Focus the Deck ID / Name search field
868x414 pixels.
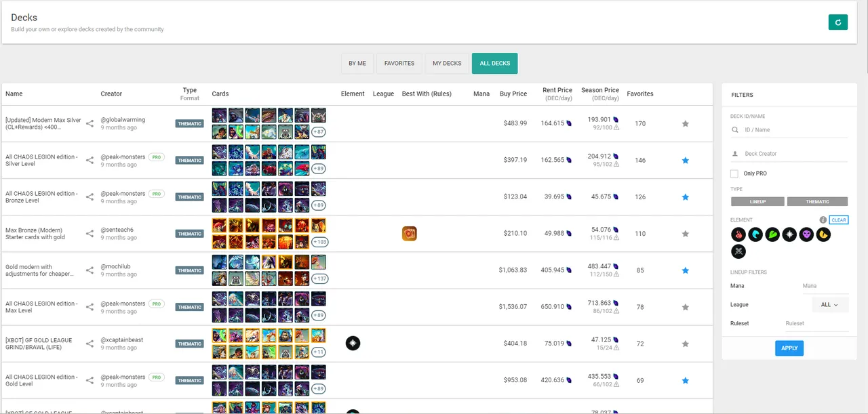[789, 129]
